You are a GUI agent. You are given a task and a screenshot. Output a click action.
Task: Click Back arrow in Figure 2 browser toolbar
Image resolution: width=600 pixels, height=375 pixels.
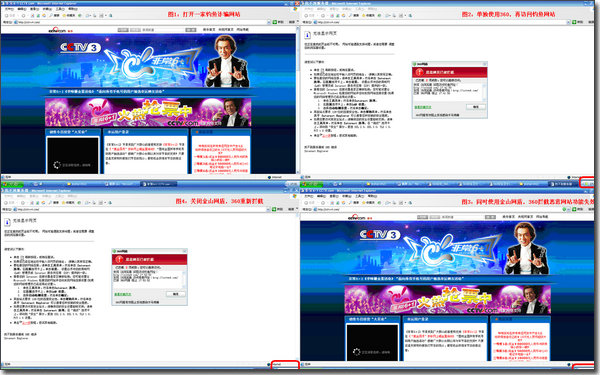pyautogui.click(x=307, y=15)
